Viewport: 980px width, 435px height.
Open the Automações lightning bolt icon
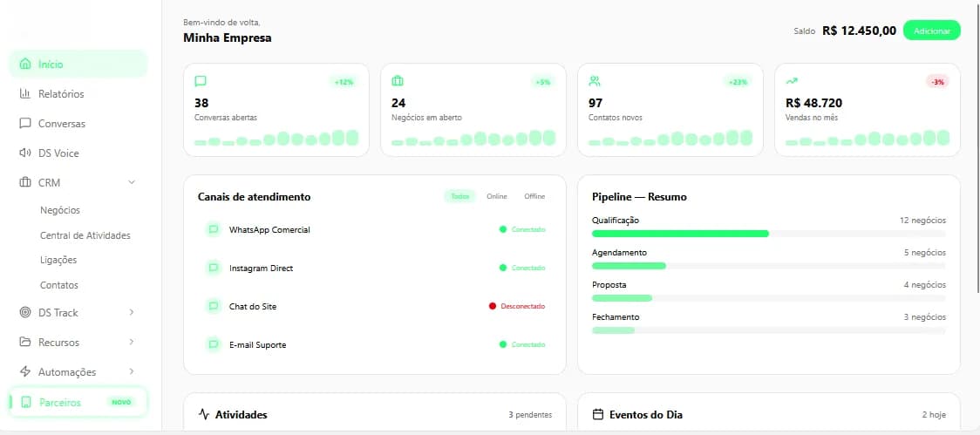point(25,372)
